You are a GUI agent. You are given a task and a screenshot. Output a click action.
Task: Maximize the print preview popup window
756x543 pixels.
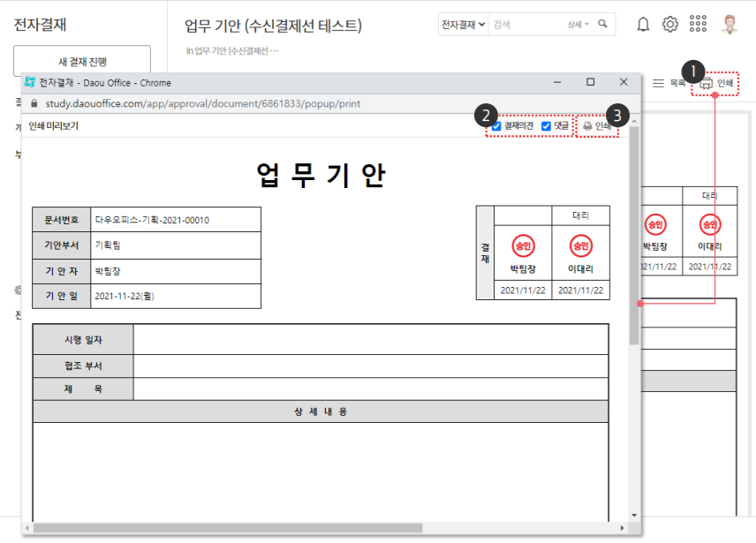591,82
